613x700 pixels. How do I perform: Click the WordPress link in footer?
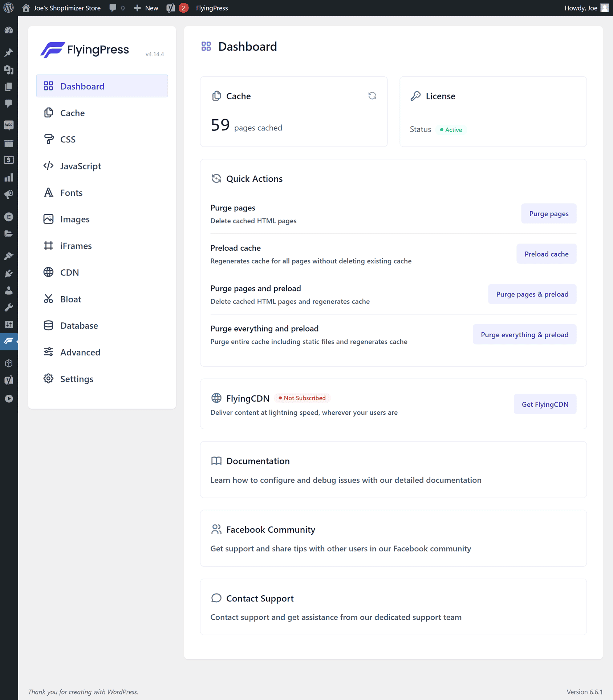(x=122, y=692)
